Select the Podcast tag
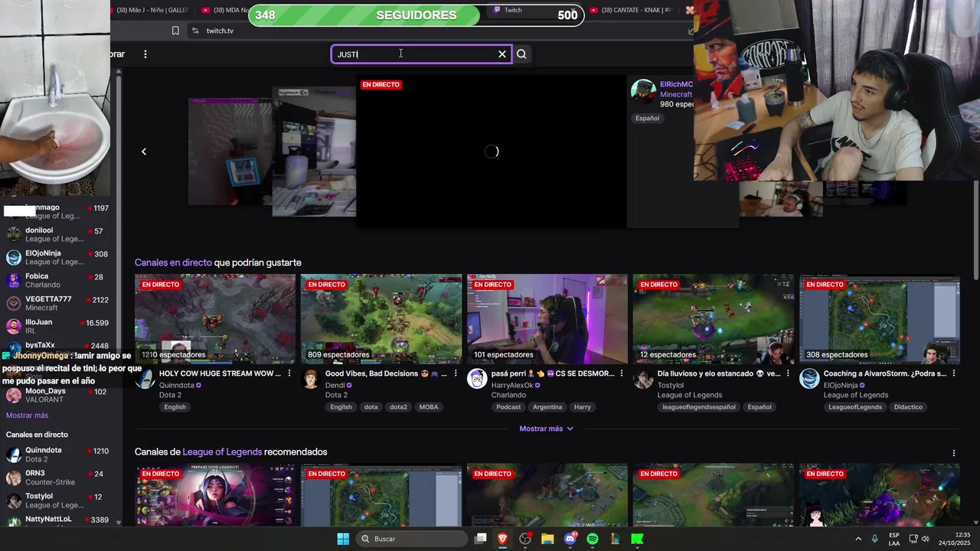Viewport: 980px width, 551px height. tap(508, 407)
